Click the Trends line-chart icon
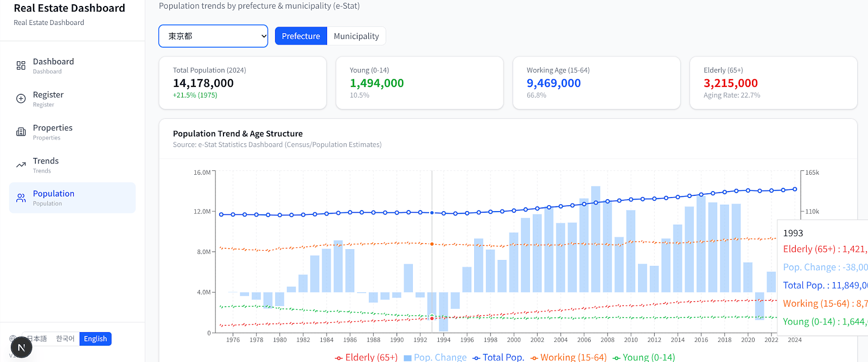This screenshot has height=362, width=868. (21, 165)
